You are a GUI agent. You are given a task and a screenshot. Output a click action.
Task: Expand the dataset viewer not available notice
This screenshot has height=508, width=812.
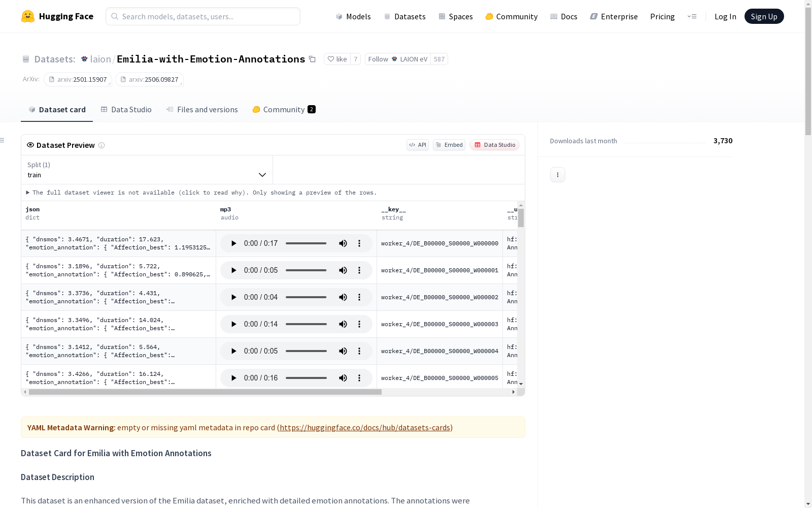click(x=201, y=193)
